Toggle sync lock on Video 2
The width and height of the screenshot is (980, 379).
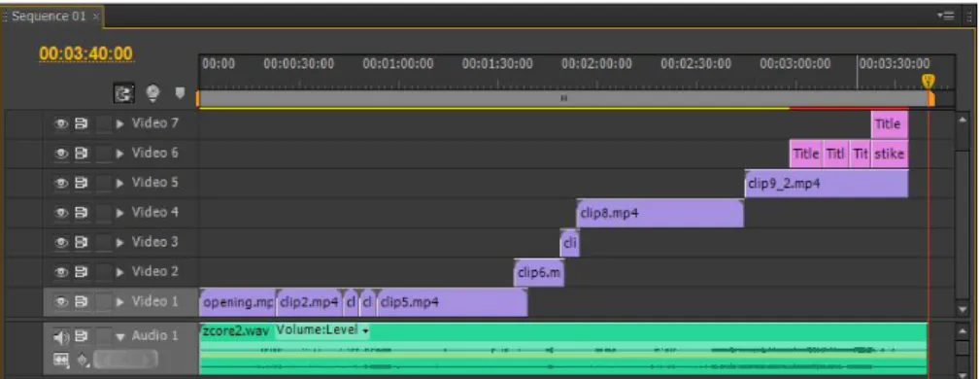82,272
